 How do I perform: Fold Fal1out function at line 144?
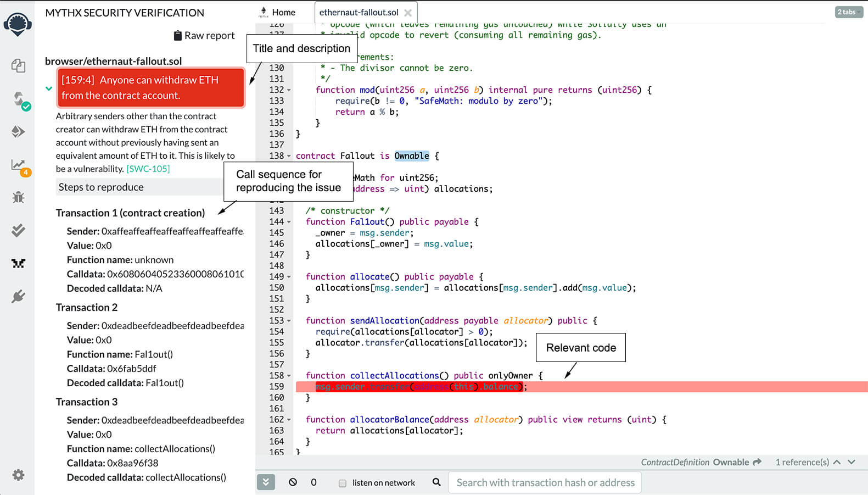point(289,222)
